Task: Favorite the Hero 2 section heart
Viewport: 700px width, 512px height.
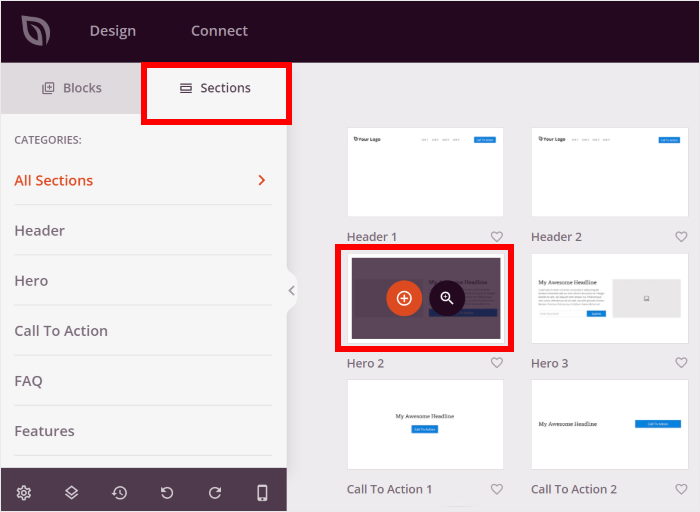Action: (x=497, y=362)
